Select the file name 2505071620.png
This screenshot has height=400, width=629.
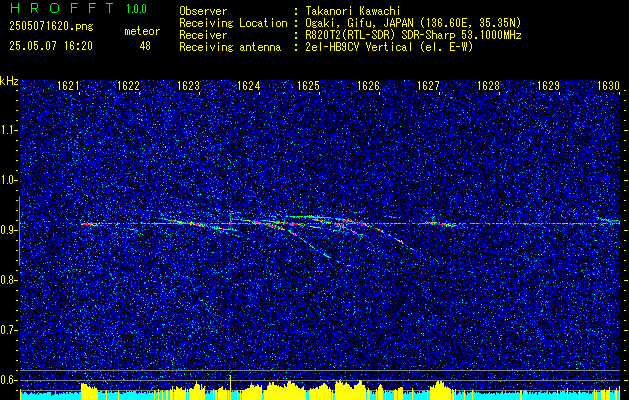[51, 27]
